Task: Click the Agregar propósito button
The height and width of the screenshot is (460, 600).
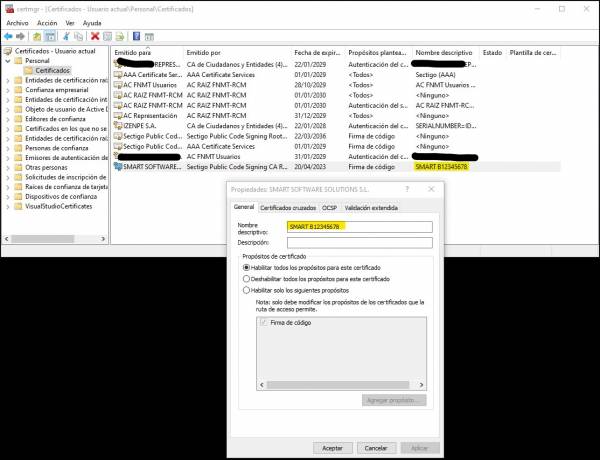Action: (394, 400)
